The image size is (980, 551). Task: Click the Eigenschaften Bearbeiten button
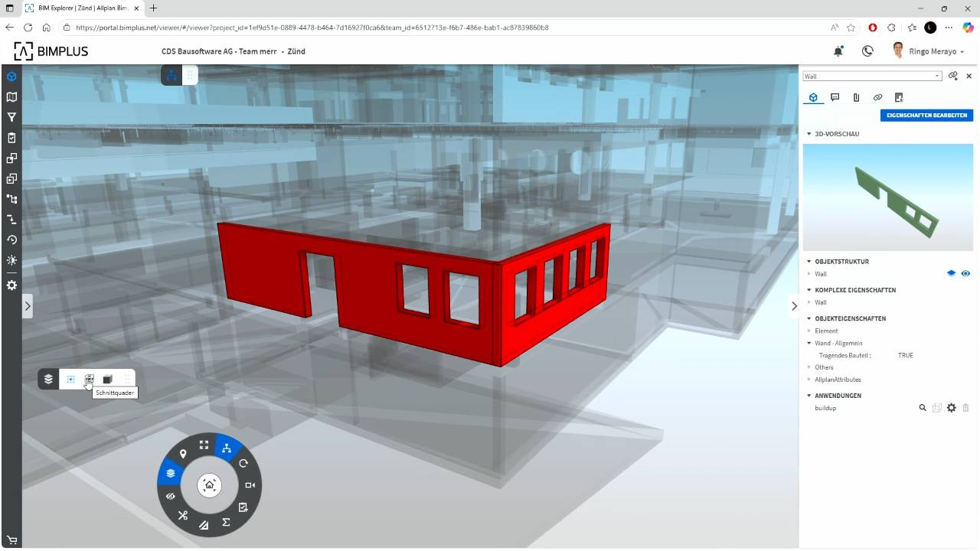pos(926,116)
